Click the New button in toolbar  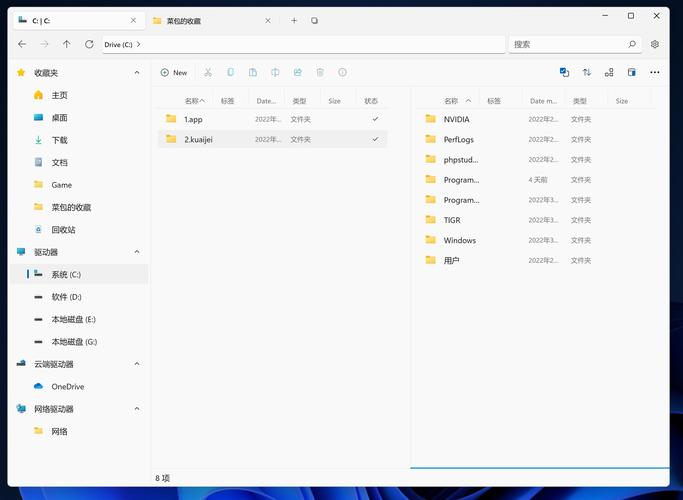174,73
